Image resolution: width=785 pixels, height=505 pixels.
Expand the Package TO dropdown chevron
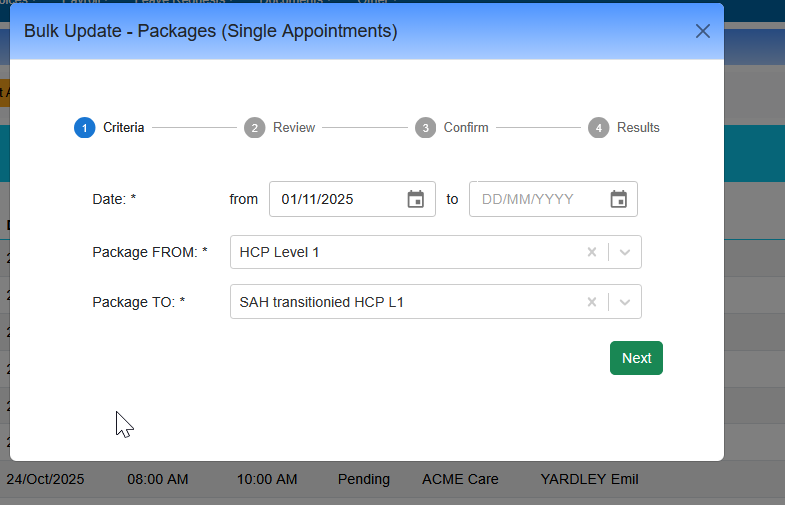click(625, 302)
